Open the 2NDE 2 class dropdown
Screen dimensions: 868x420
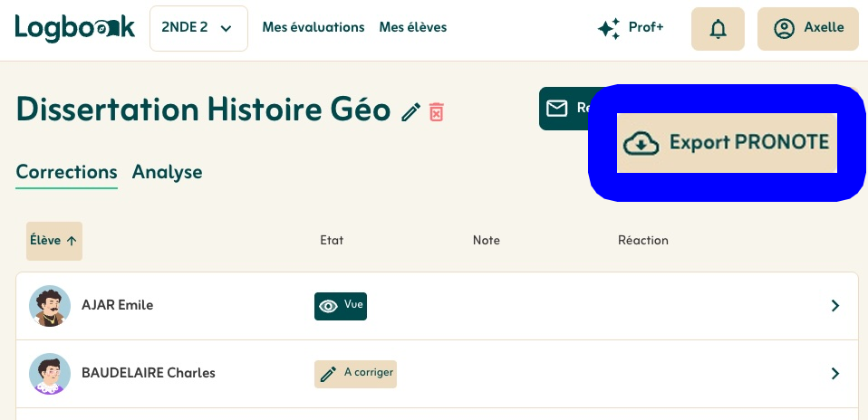click(198, 28)
